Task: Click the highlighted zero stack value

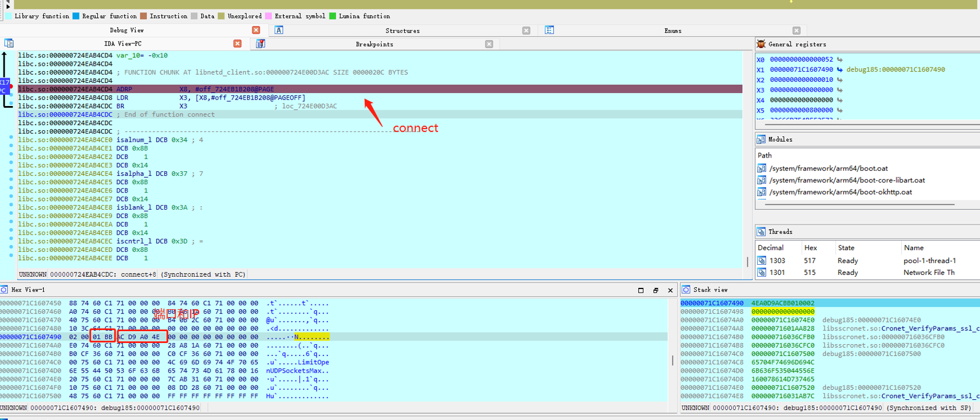Action: click(783, 312)
